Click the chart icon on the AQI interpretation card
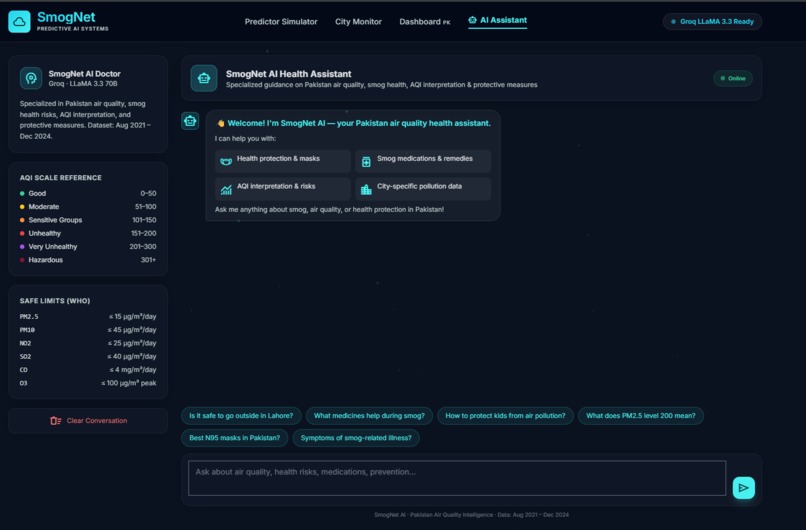 point(226,189)
